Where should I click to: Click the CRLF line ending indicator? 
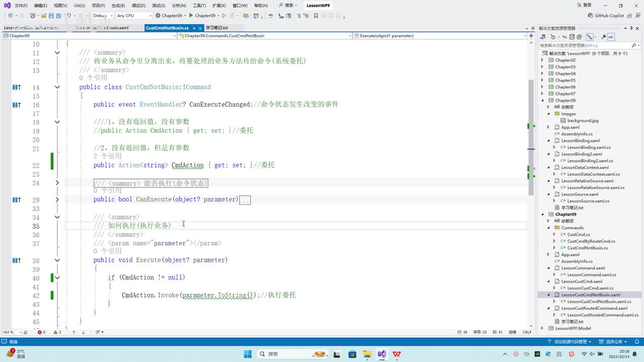[x=527, y=332]
